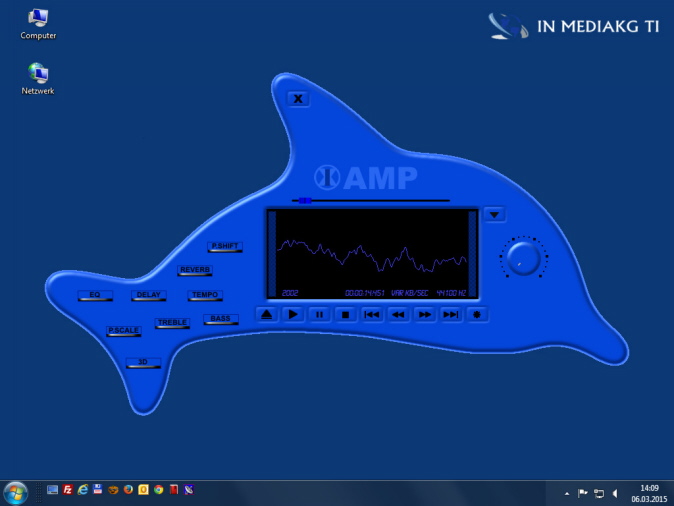The height and width of the screenshot is (506, 674).
Task: Click the elapsed time readout 00:00:14:451
Action: click(x=365, y=293)
